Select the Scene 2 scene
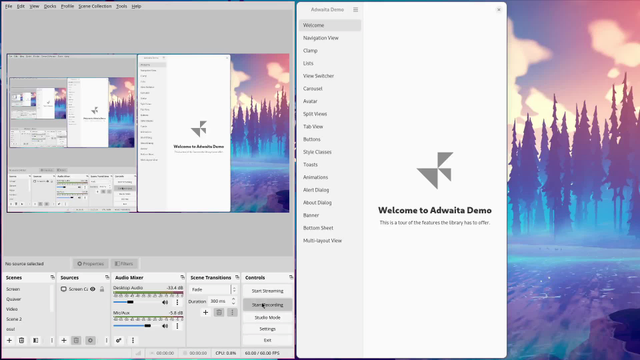Viewport: 640px width, 360px height. coord(28,319)
